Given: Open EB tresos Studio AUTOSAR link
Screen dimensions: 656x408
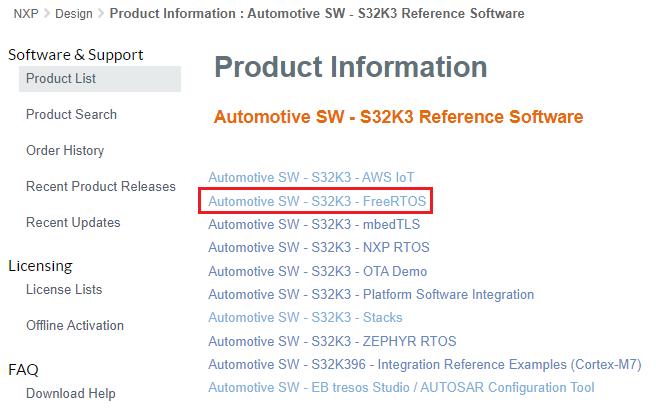Looking at the screenshot, I should coord(401,387).
